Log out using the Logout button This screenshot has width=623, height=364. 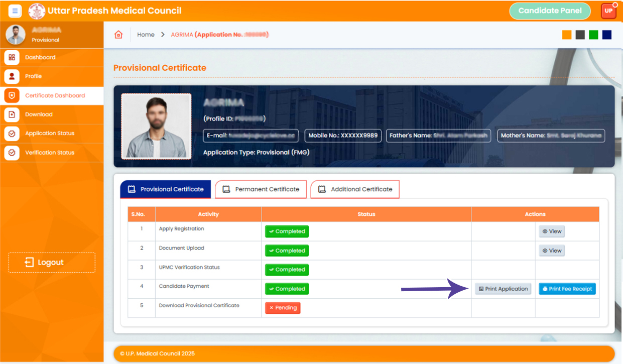[52, 263]
